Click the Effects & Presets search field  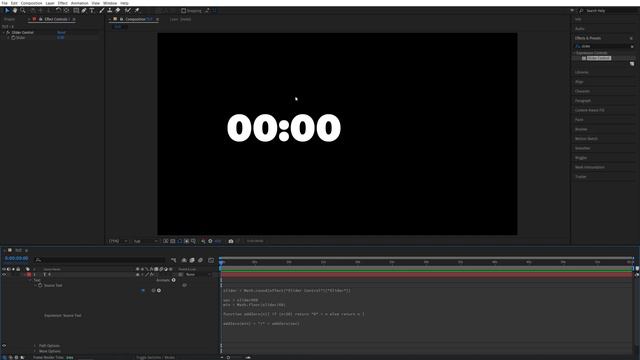pos(603,47)
